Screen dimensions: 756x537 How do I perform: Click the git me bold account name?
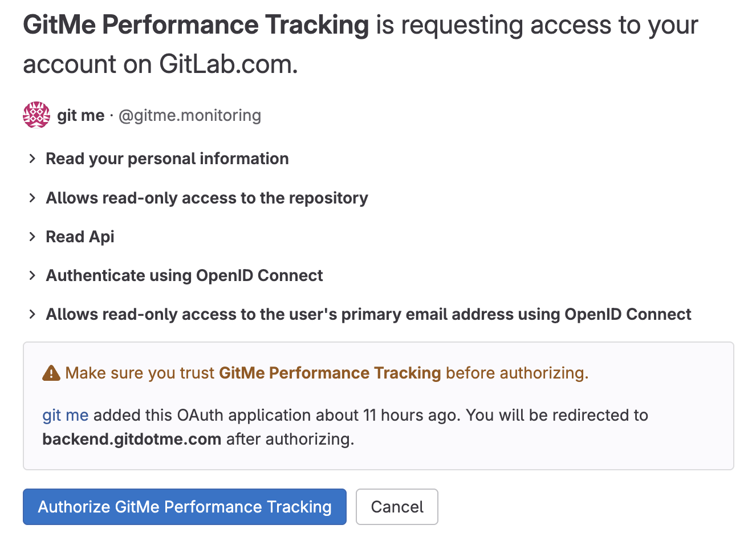pyautogui.click(x=80, y=115)
